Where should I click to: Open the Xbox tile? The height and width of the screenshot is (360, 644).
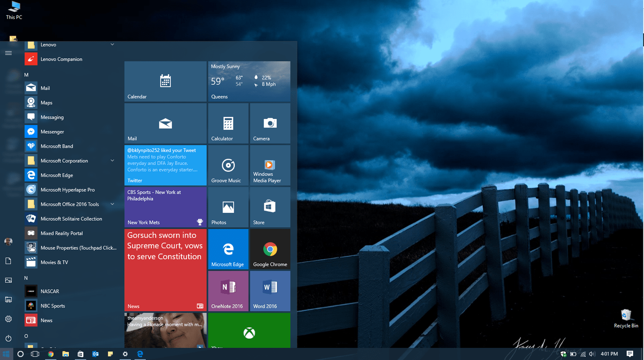coord(249,330)
